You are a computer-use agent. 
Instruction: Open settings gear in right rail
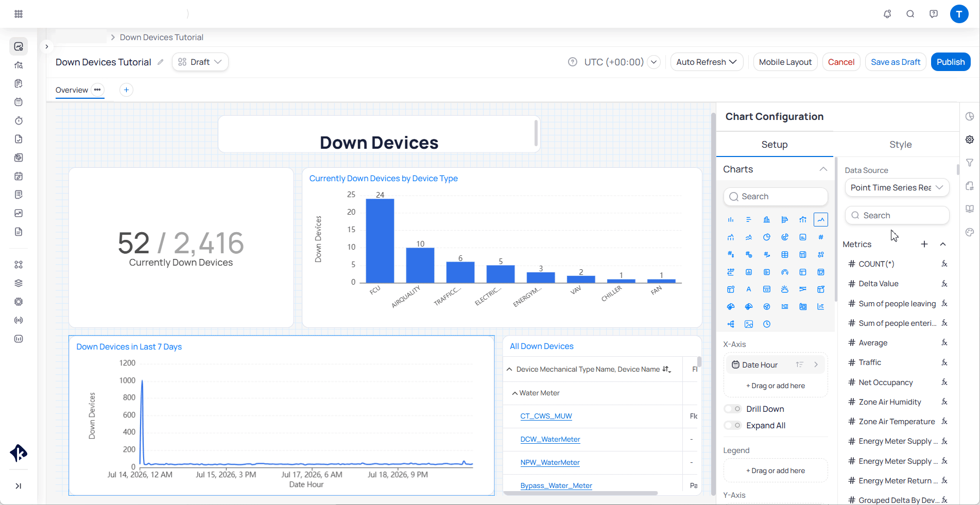click(969, 140)
